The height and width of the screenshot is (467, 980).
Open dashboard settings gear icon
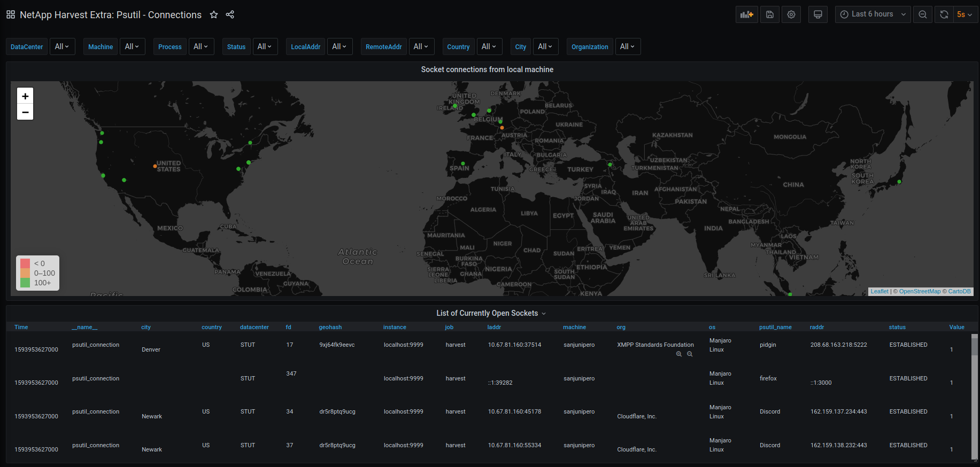791,14
